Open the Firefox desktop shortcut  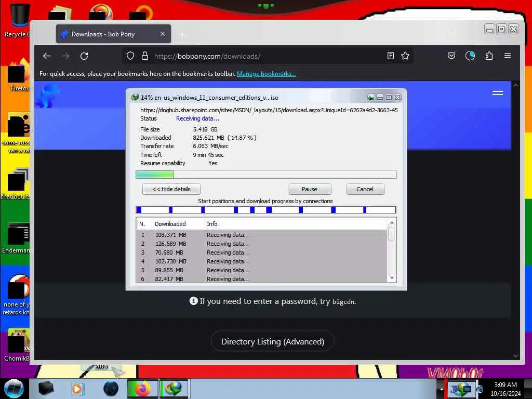pos(18,75)
